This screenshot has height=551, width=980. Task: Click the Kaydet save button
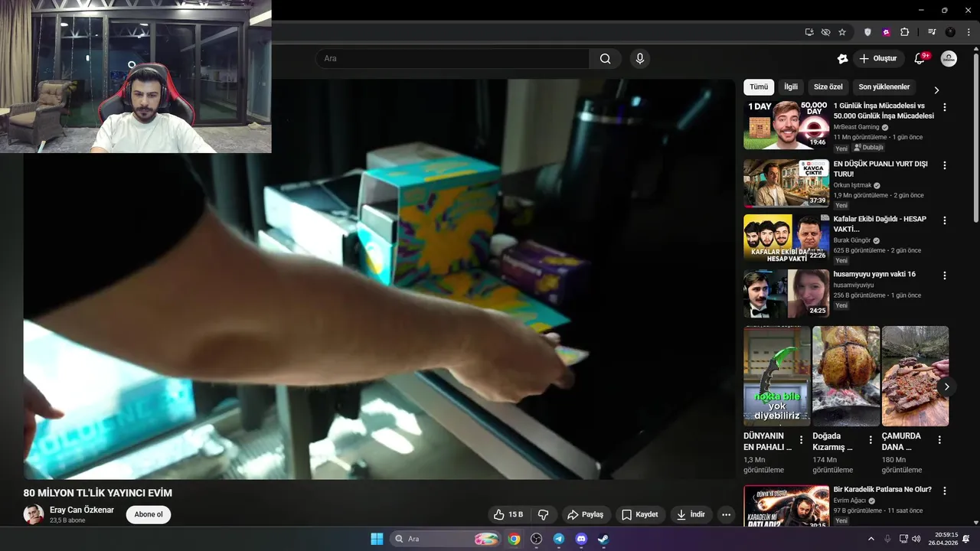coord(639,514)
